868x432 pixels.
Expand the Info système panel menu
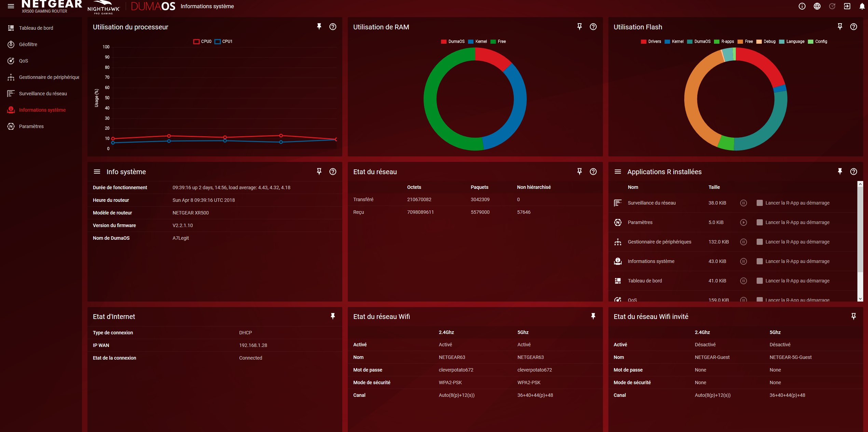(97, 172)
